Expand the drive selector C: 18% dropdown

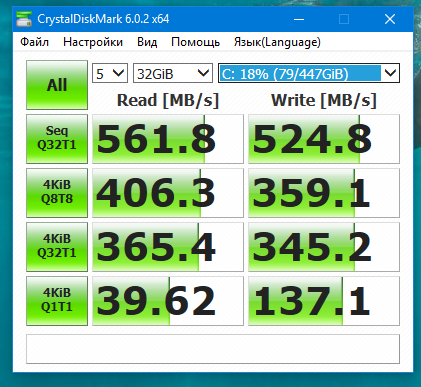pyautogui.click(x=309, y=73)
